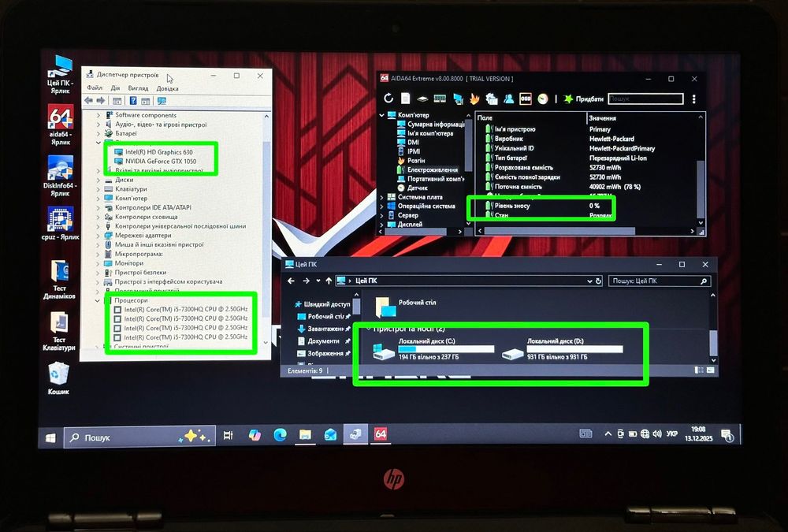Image resolution: width=788 pixels, height=532 pixels.
Task: Collapse the Комп'ютер tree node in AIDA64
Action: tap(382, 115)
